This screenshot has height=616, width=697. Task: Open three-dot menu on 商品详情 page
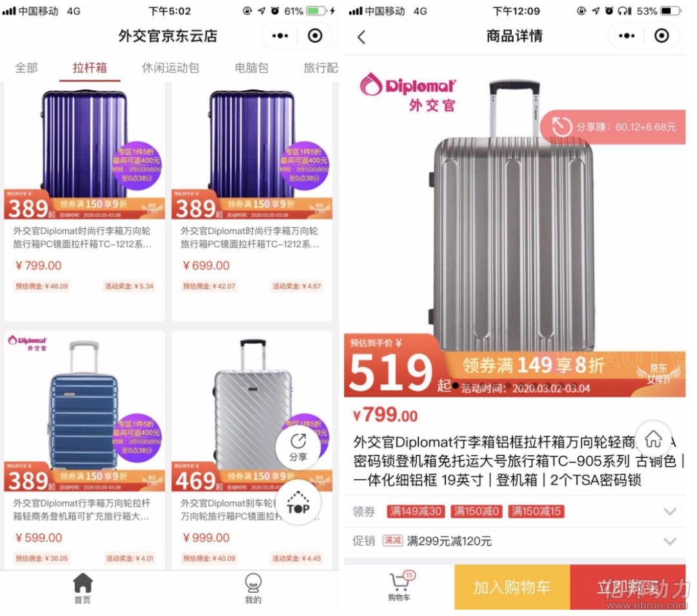pyautogui.click(x=627, y=35)
